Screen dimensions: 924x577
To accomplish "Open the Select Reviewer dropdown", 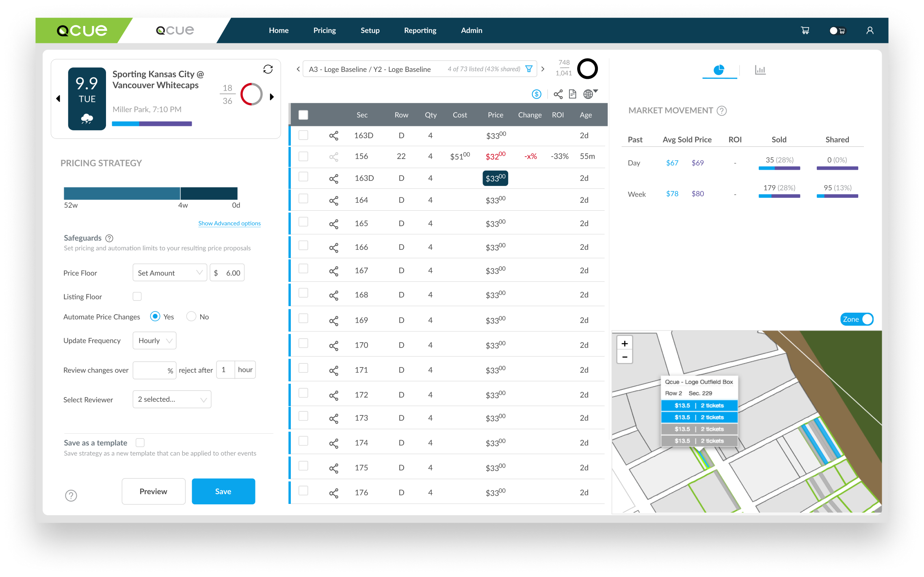I will click(172, 400).
